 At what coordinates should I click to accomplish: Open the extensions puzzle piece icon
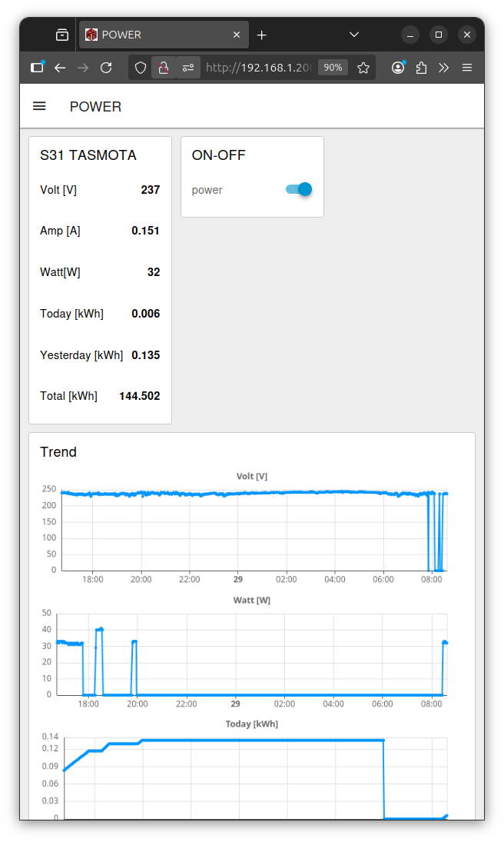pyautogui.click(x=421, y=68)
